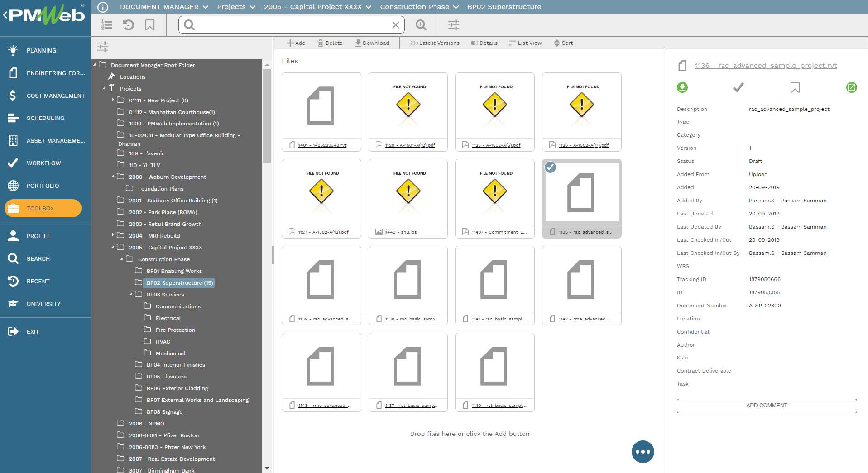The width and height of the screenshot is (868, 473).
Task: Click Delete in files toolbar
Action: (330, 43)
